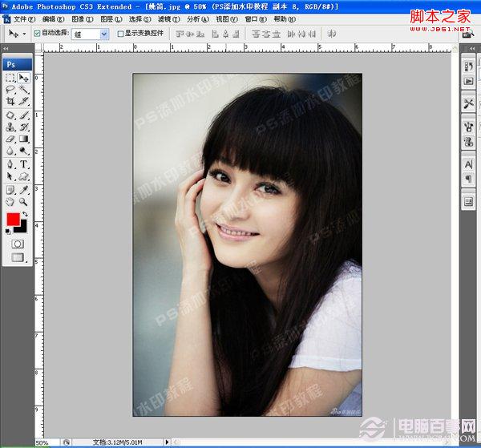This screenshot has width=481, height=448.
Task: Open the 滤镜 menu
Action: [168, 19]
